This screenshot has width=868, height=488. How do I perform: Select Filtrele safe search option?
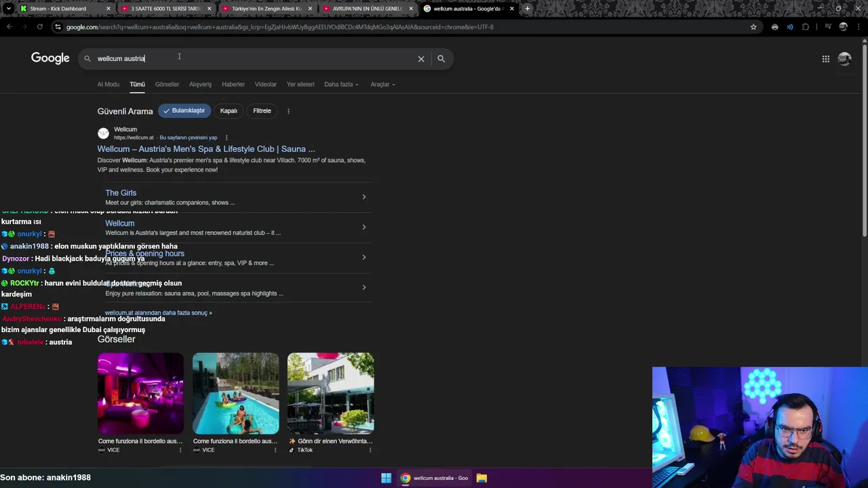coord(262,110)
